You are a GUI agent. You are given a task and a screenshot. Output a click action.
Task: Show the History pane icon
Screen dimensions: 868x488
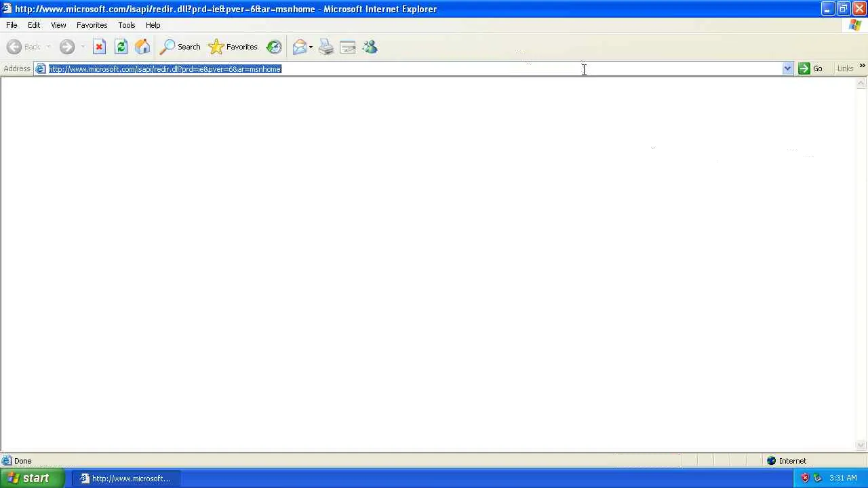pyautogui.click(x=274, y=47)
